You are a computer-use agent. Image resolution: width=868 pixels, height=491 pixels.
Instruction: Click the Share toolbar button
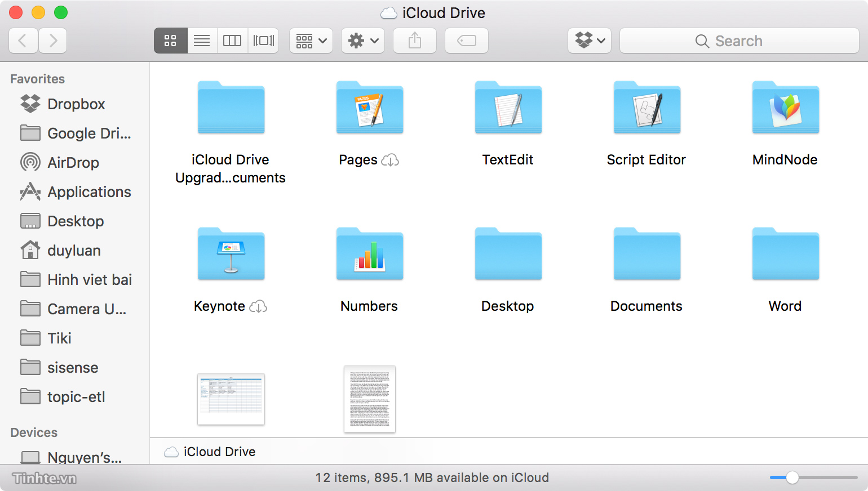click(415, 41)
